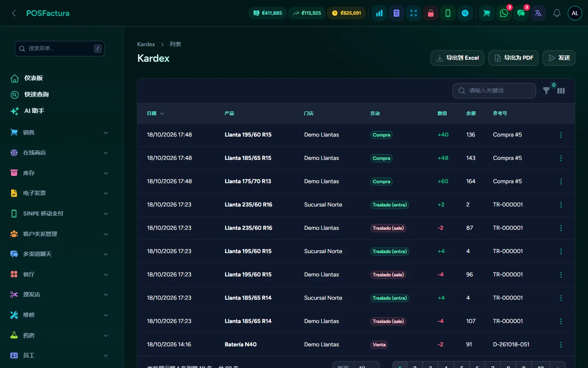The width and height of the screenshot is (588, 368).
Task: Open the table filter funnel icon
Action: click(546, 91)
